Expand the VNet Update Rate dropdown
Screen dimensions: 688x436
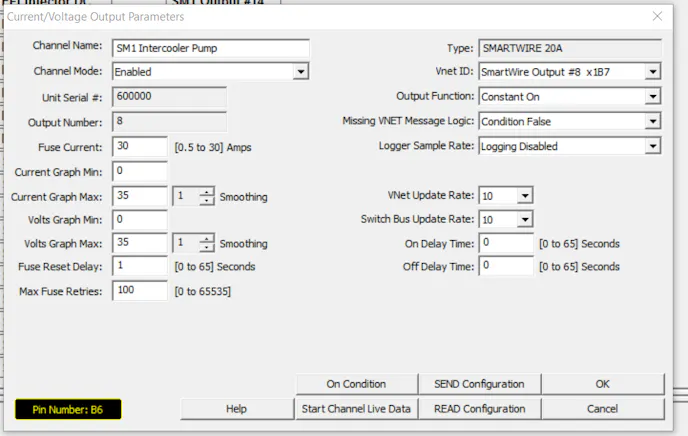point(525,195)
